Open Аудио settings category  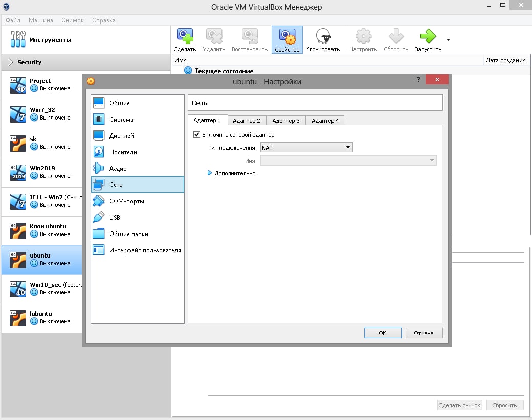point(138,168)
